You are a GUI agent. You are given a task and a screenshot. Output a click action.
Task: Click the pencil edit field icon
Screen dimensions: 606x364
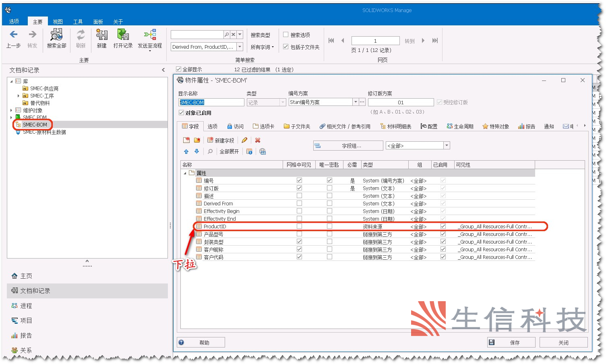pos(244,140)
